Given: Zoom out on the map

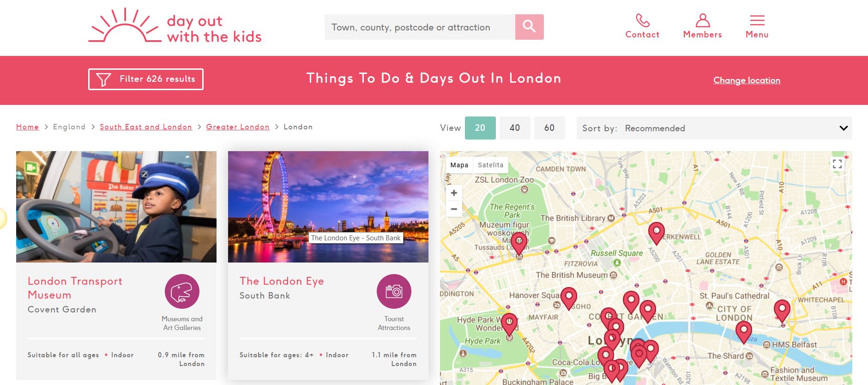Looking at the screenshot, I should pos(454,209).
